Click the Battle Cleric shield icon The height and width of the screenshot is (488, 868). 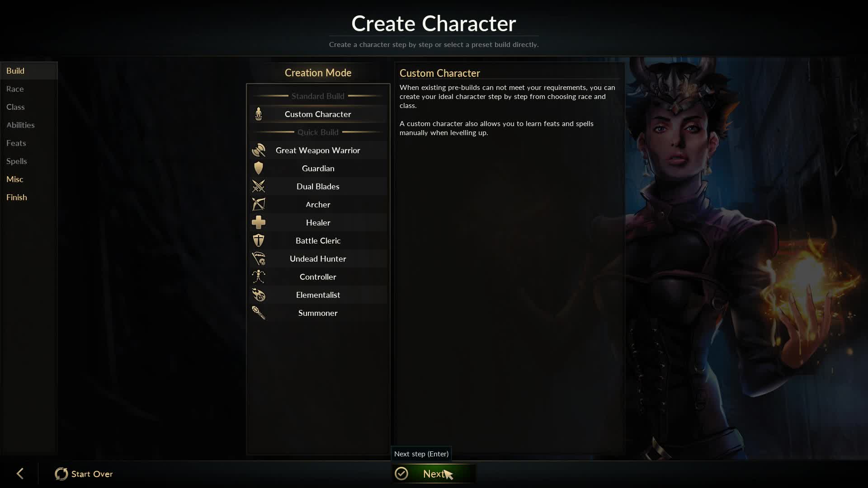(x=259, y=240)
